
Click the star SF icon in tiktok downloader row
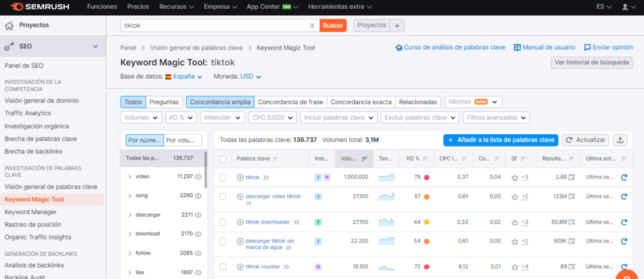pos(514,222)
